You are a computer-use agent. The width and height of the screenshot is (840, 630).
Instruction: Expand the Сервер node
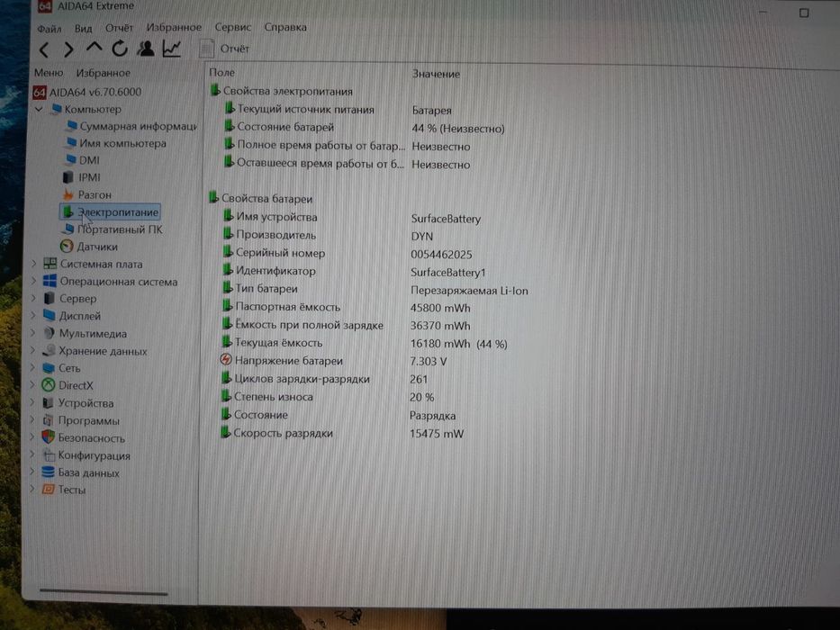[33, 298]
